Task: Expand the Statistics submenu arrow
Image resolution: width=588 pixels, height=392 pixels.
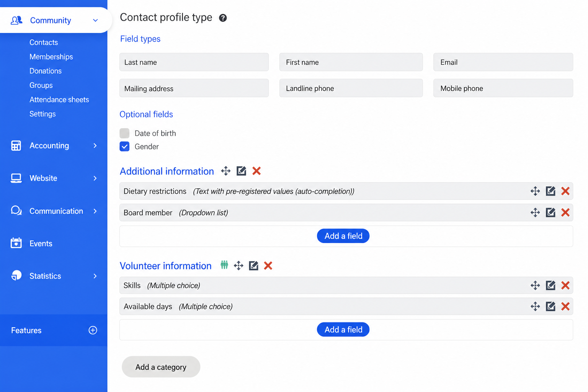Action: pos(95,276)
